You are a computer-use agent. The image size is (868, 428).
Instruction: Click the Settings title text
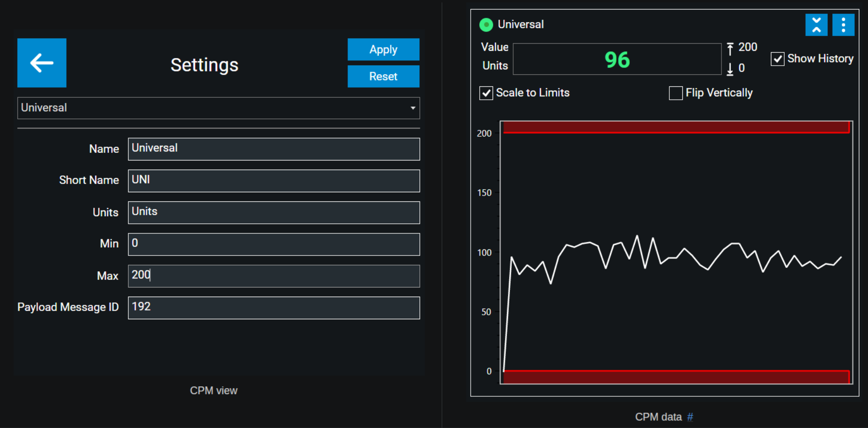[204, 65]
